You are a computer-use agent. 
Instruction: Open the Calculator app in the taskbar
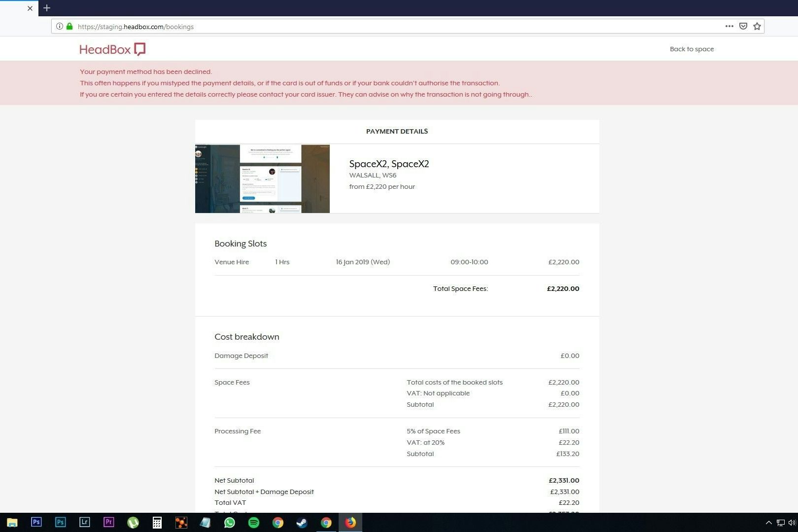157,522
